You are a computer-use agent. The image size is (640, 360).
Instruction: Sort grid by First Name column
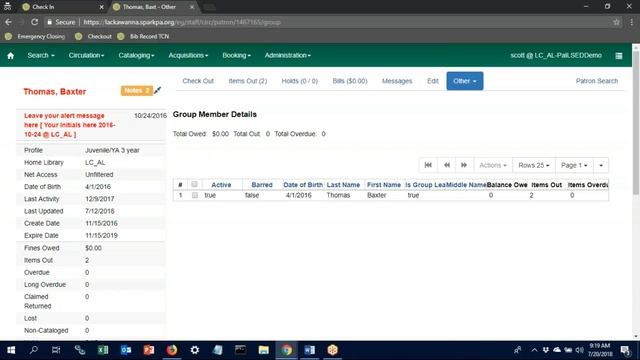click(x=384, y=184)
